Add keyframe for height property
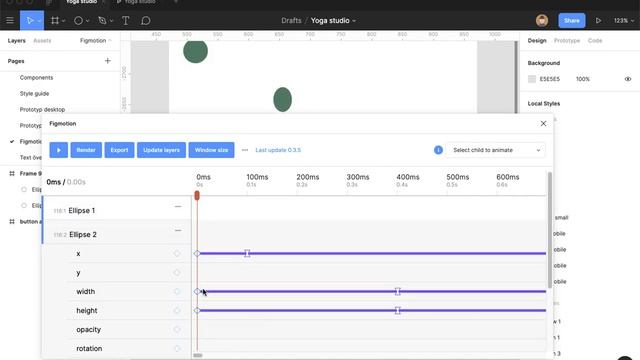640x360 pixels. tap(177, 311)
